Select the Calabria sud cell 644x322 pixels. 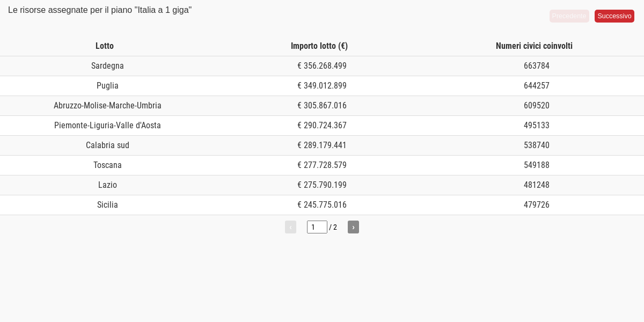(x=107, y=145)
